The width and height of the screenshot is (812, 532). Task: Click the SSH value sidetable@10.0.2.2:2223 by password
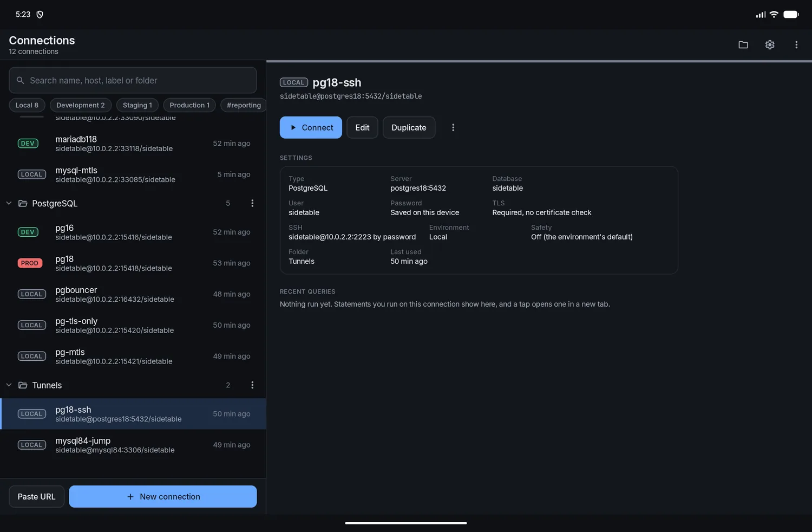point(352,237)
